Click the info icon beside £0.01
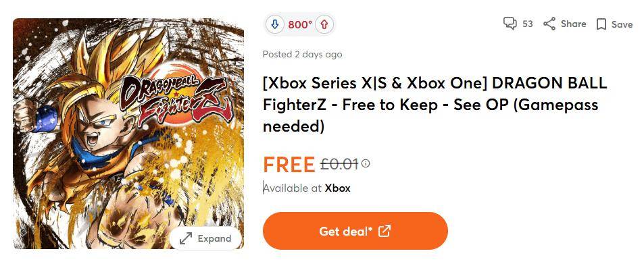Image resolution: width=644 pixels, height=268 pixels. tap(366, 164)
